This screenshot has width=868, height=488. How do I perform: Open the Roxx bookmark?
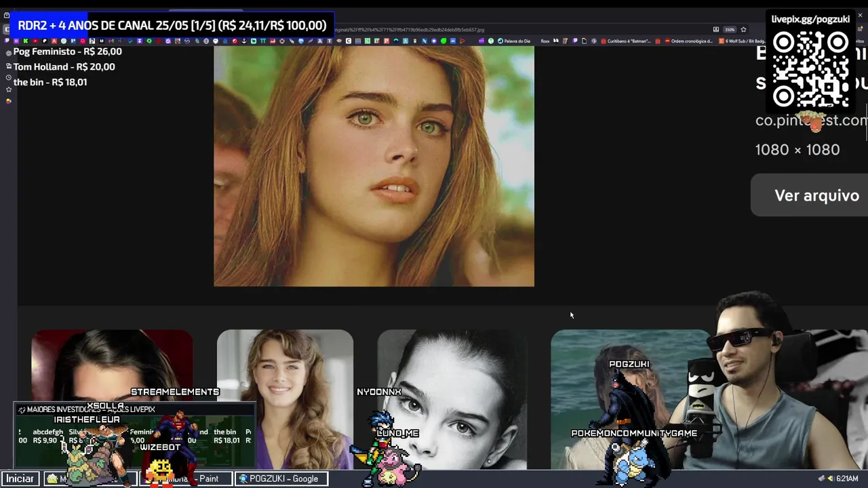click(545, 41)
